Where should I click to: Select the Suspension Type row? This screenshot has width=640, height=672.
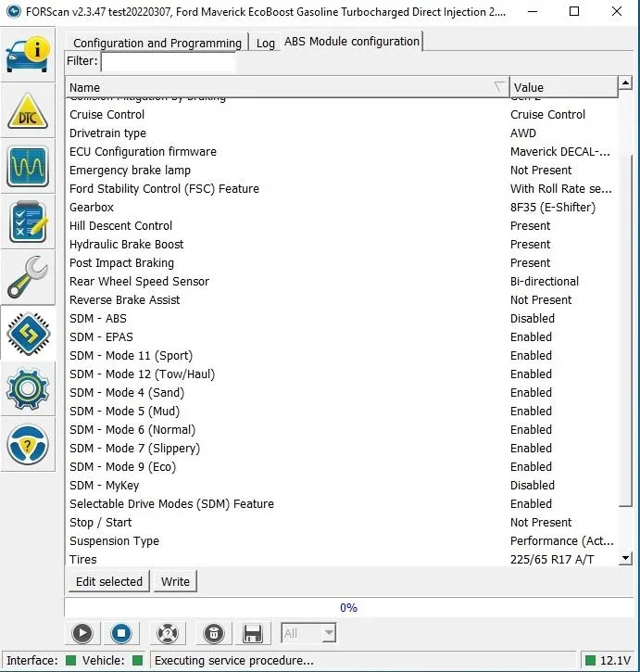point(342,541)
